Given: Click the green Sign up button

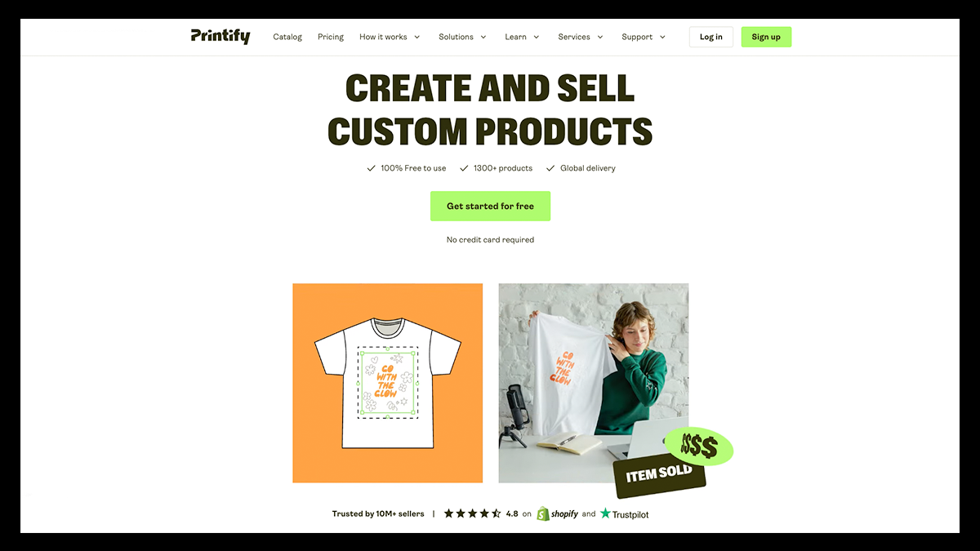Looking at the screenshot, I should (766, 37).
